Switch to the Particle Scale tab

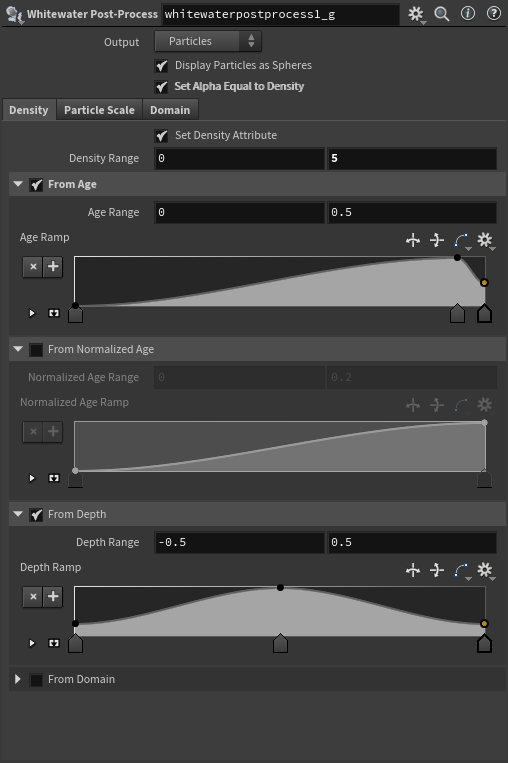click(99, 110)
